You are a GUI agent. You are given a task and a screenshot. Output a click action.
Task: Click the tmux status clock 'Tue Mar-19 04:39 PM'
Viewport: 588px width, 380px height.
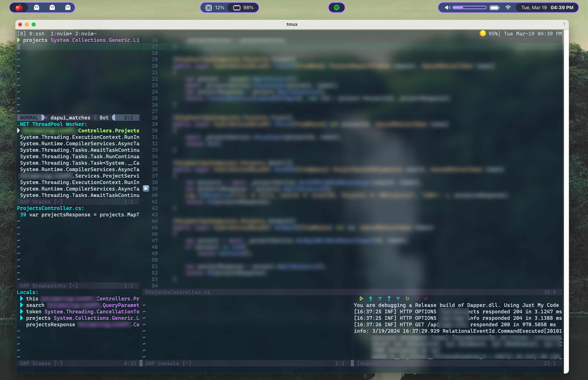point(533,34)
